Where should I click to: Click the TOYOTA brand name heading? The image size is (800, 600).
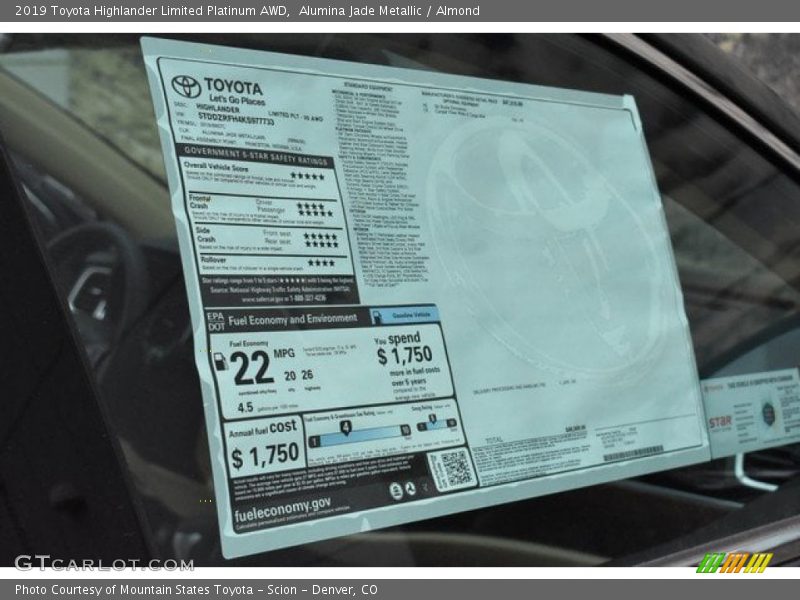(233, 86)
